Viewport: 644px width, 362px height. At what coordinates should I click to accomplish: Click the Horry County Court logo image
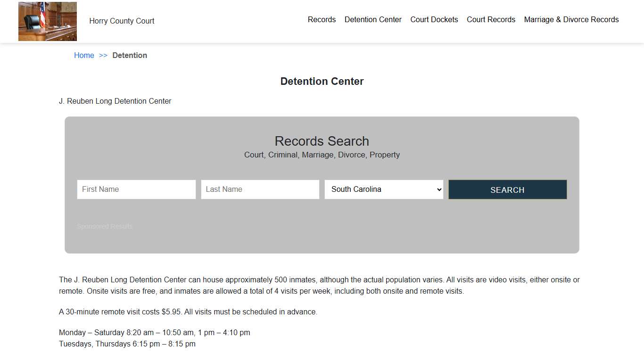coord(47,21)
